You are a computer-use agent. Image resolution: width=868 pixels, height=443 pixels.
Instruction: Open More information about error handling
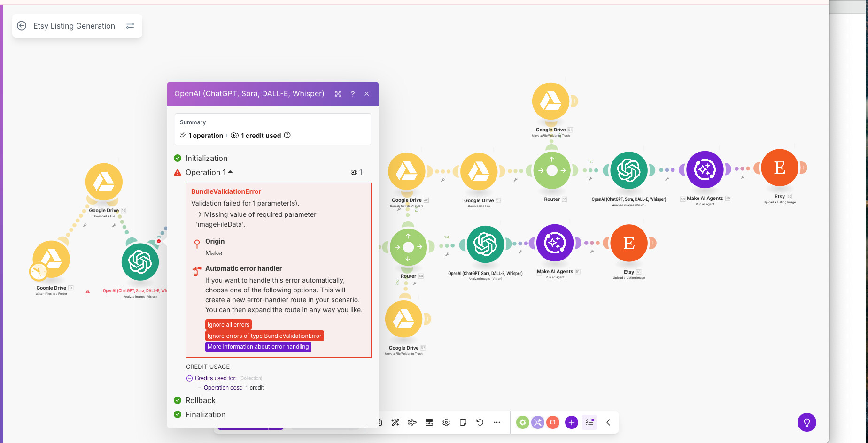coord(258,347)
